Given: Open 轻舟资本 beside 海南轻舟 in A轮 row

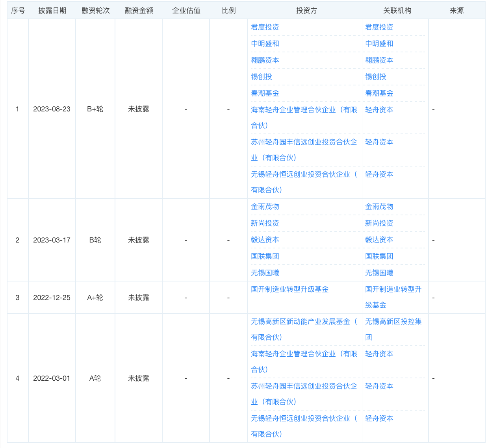Looking at the screenshot, I should coord(379,354).
